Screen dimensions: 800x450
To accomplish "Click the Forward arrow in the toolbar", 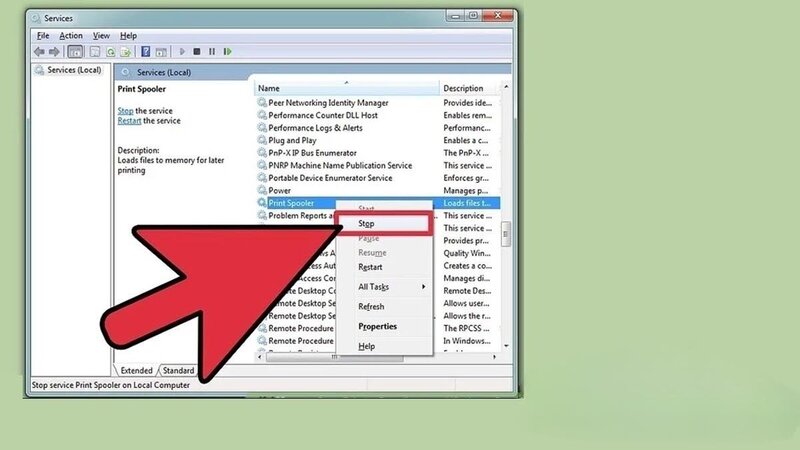I will tap(54, 52).
